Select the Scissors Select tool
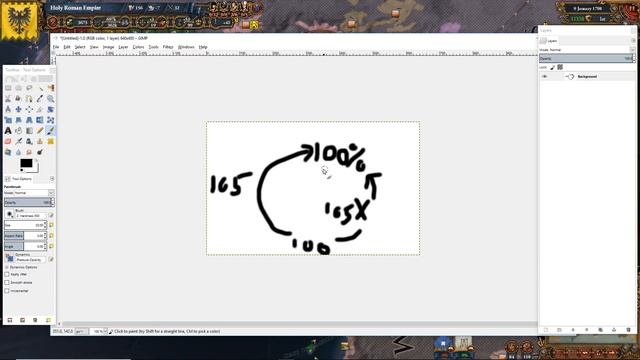Viewport: 640px width, 360px height. [x=8, y=99]
